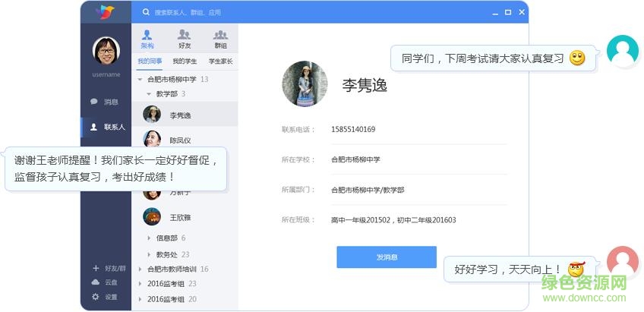This screenshot has height=312, width=644.
Task: Click the 好友/群 plus icon
Action: tap(96, 268)
